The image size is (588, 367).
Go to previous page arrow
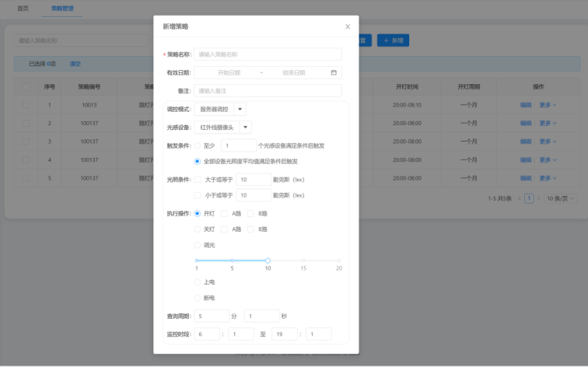[520, 198]
